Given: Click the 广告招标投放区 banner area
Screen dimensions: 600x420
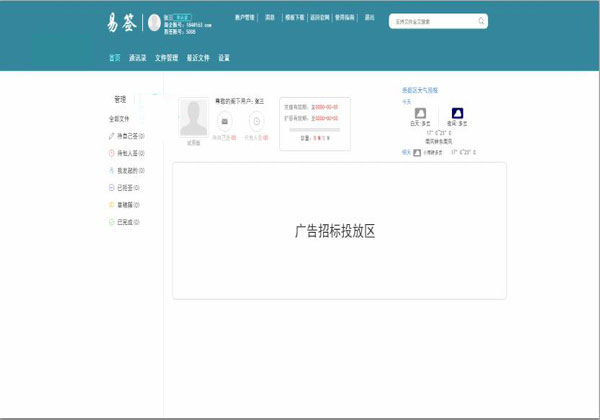Looking at the screenshot, I should (x=339, y=231).
